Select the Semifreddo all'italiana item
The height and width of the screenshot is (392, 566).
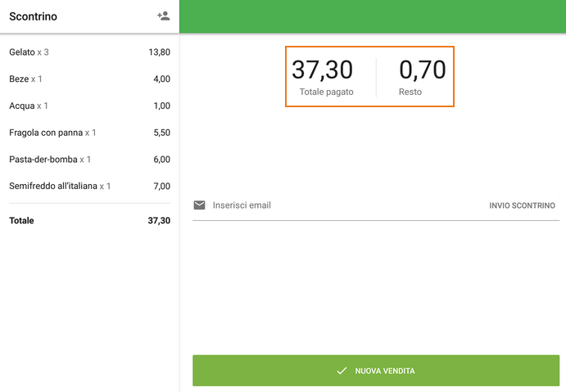pos(60,187)
